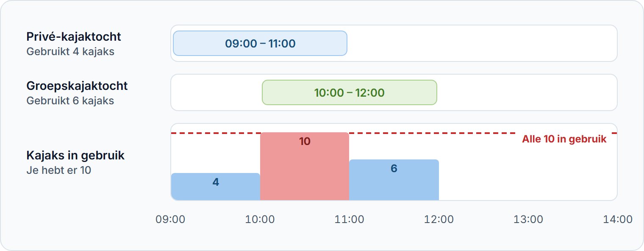Click the 'Alle 10 in gebruik' limit label
The height and width of the screenshot is (251, 644).
[564, 139]
